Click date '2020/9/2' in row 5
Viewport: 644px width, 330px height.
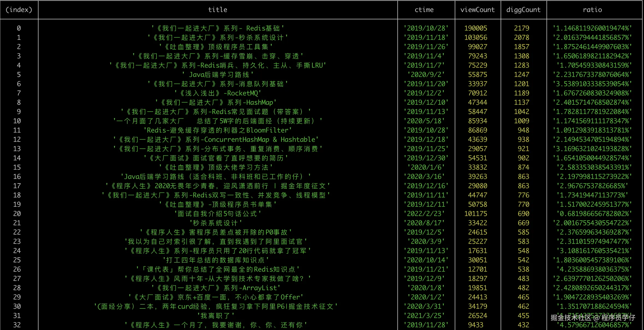pyautogui.click(x=426, y=75)
